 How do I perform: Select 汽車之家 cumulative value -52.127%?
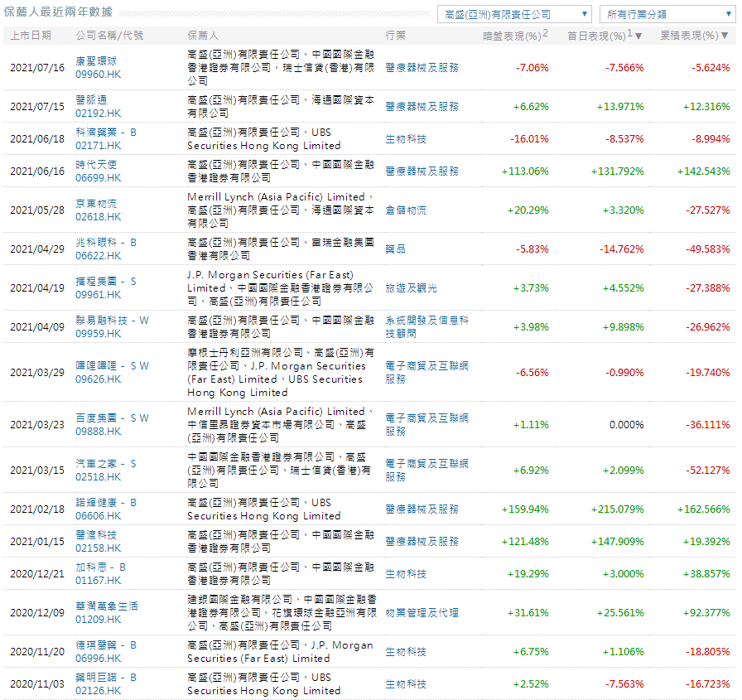(x=708, y=470)
